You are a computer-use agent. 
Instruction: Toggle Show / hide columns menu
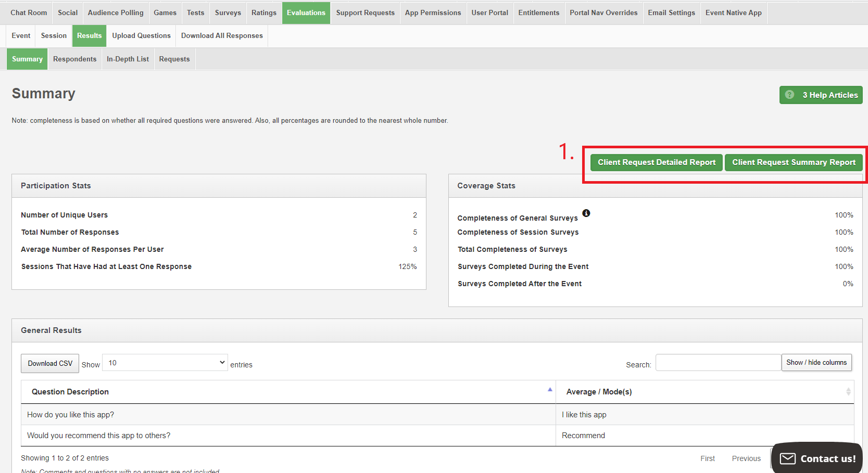coord(816,363)
